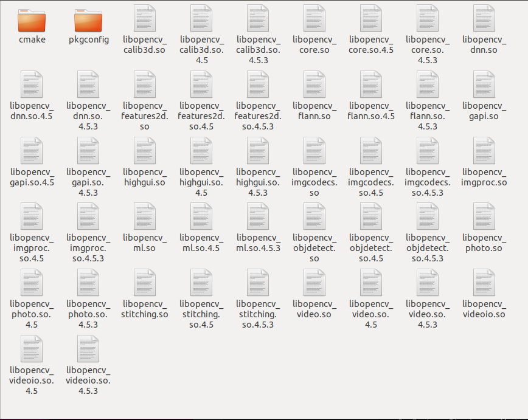Select libopencv_imgproc.so.4.5.3 file icon

(88, 216)
